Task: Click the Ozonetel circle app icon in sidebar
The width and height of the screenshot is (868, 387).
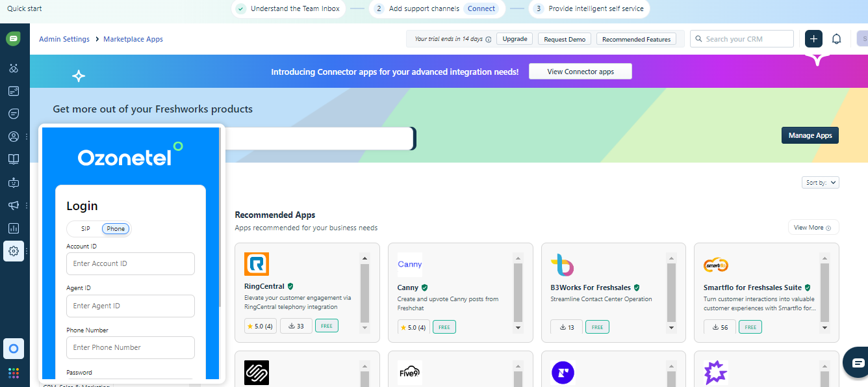Action: [14, 349]
